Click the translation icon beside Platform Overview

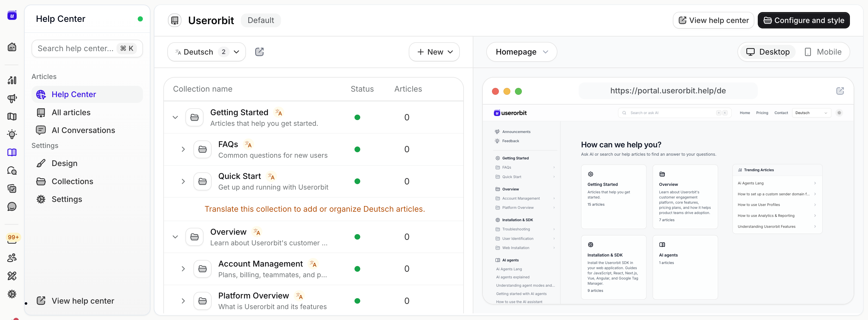tap(299, 296)
